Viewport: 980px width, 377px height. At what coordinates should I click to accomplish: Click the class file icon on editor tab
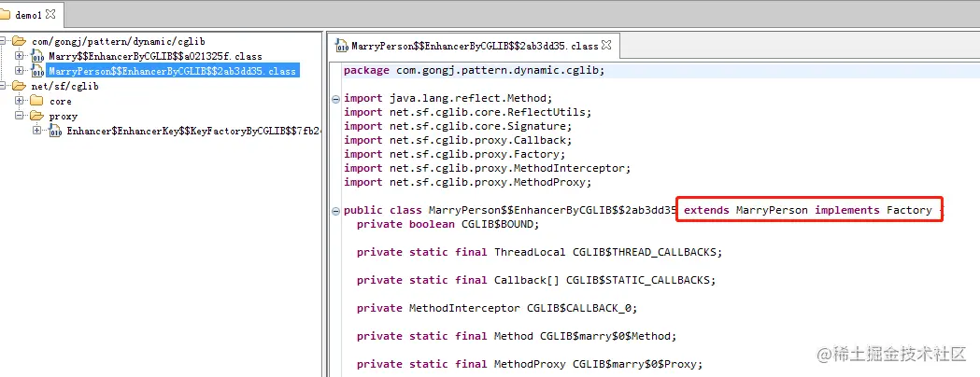342,46
